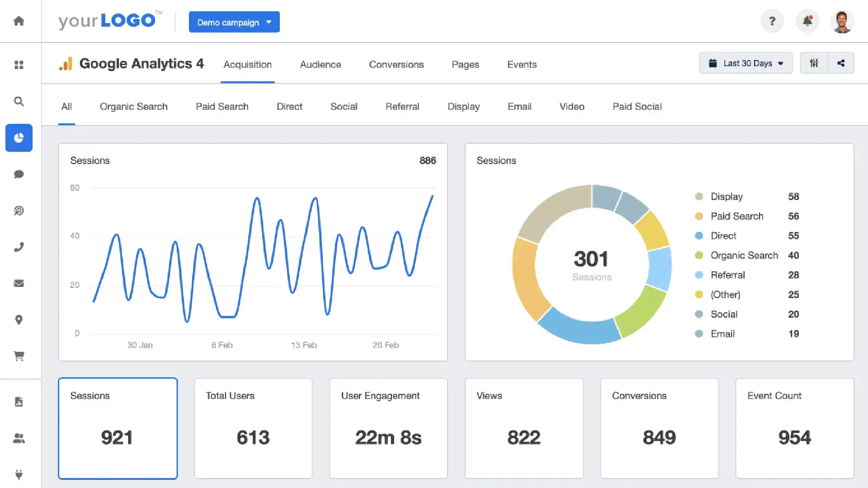
Task: Click the location pin sidebar icon
Action: [19, 320]
